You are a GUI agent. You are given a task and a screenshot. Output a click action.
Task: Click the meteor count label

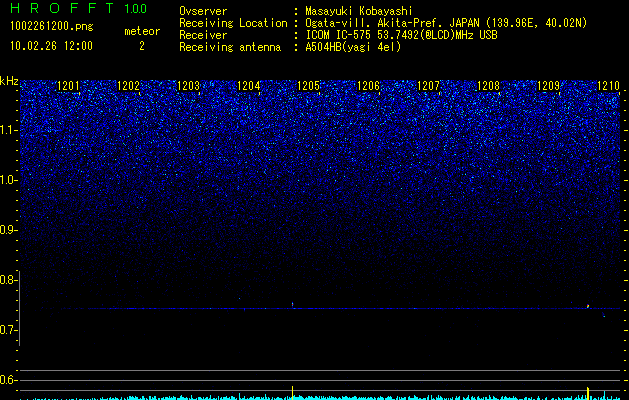click(142, 31)
